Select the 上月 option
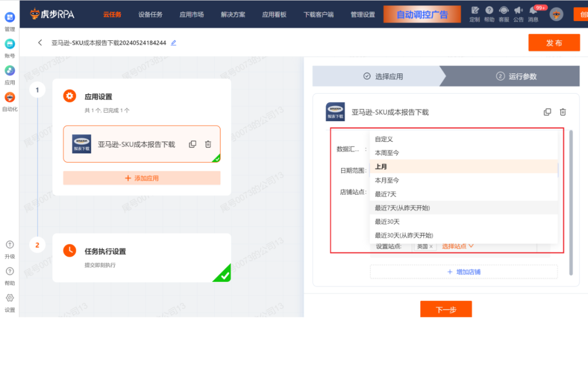Image resolution: width=588 pixels, height=365 pixels. [x=463, y=166]
